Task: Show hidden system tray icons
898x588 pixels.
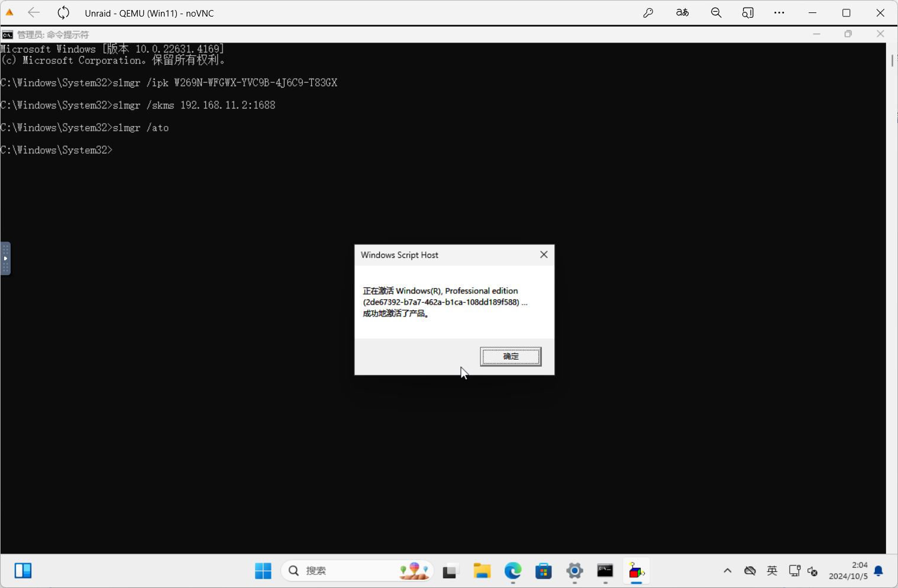Action: coord(728,571)
